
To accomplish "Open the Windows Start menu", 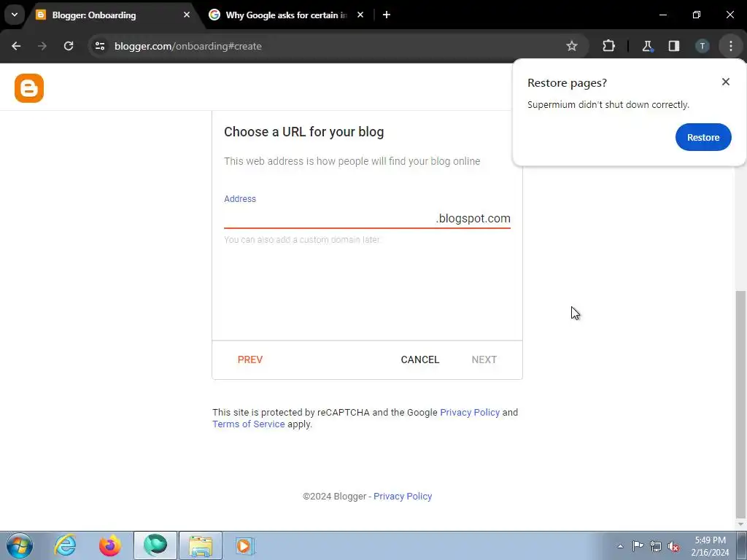I will point(20,545).
